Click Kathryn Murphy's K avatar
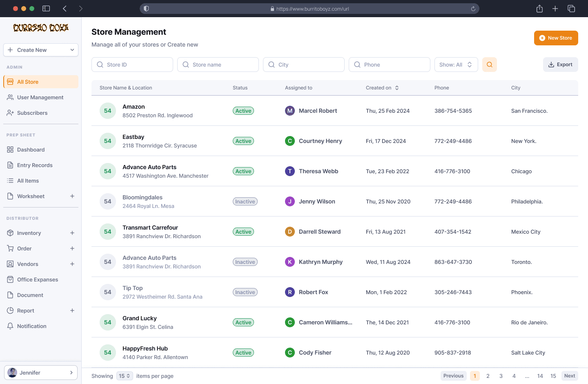This screenshot has height=384, width=588. pos(290,262)
